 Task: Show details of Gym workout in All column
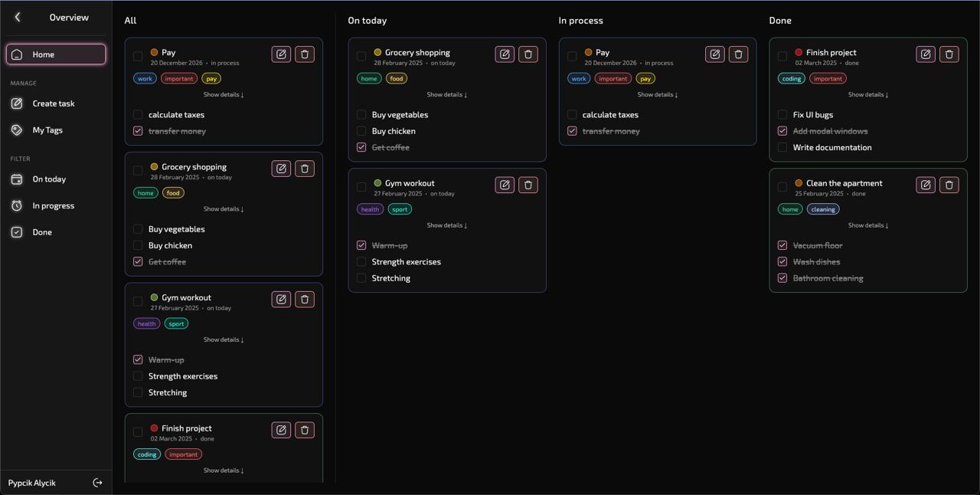point(224,340)
